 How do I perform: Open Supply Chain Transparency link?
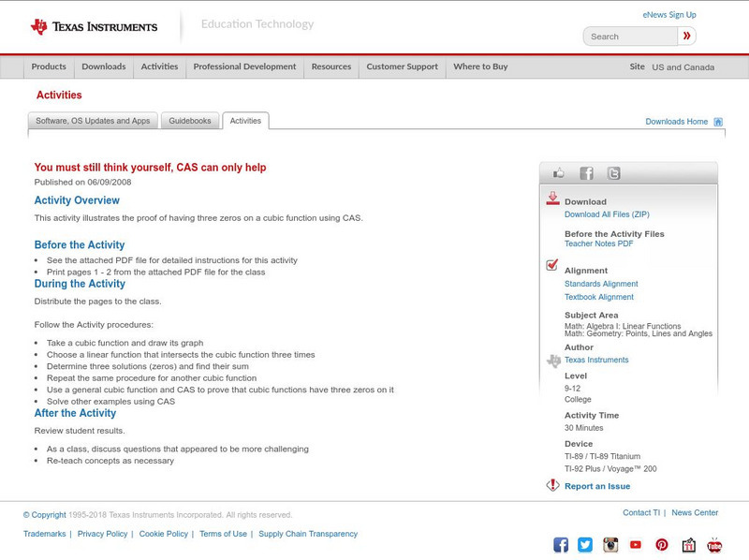pyautogui.click(x=308, y=534)
